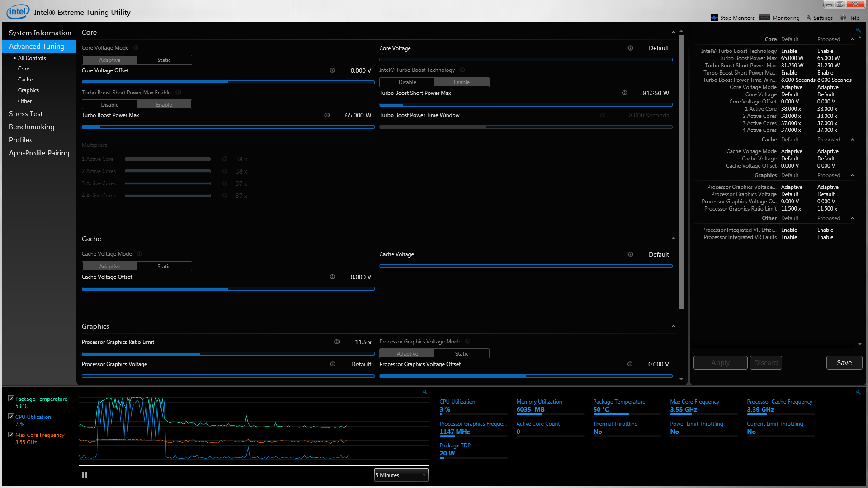868x488 pixels.
Task: Open Settings wrench icon in header
Action: click(x=809, y=18)
